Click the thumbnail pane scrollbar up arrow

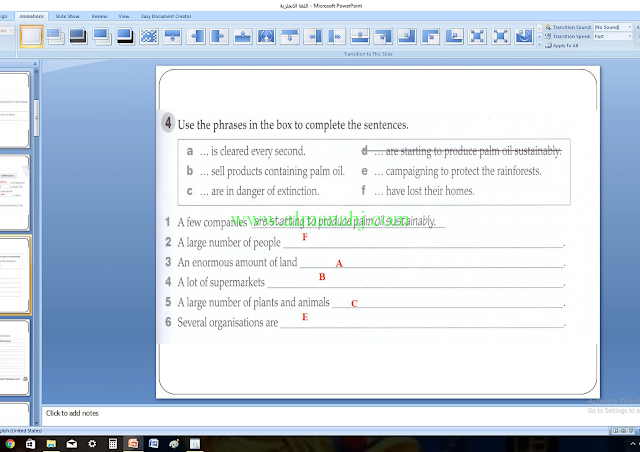(36, 72)
